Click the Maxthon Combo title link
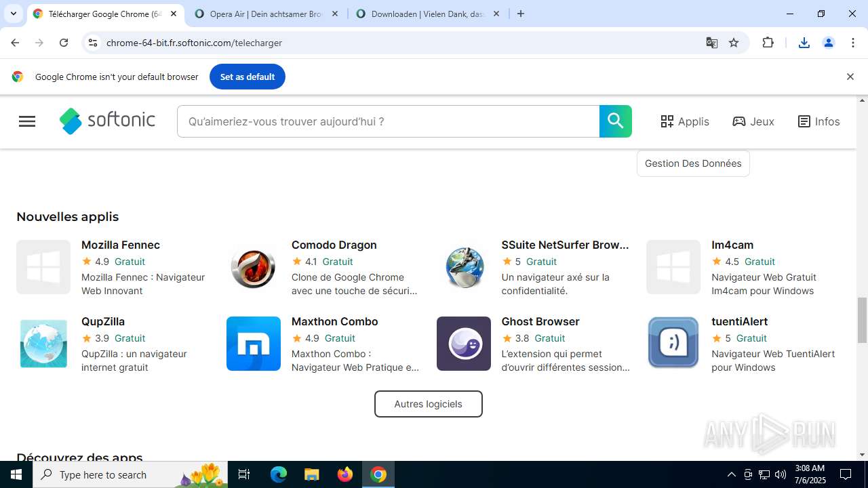The image size is (868, 488). [334, 321]
